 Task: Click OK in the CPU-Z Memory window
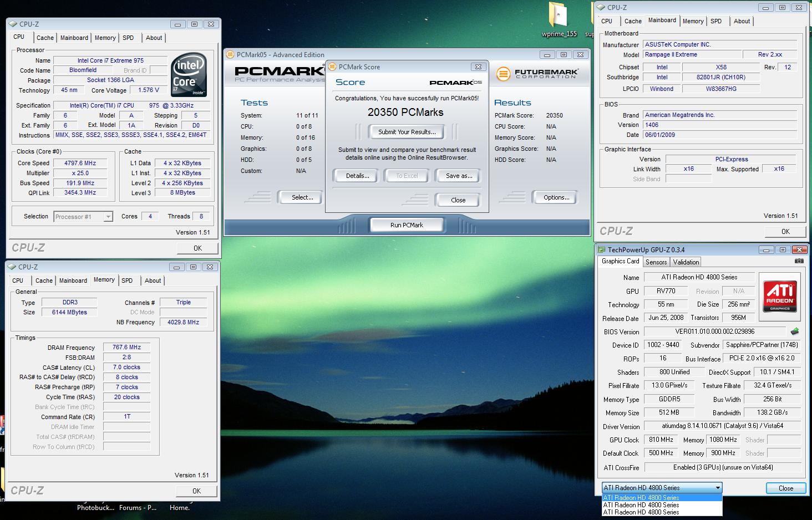click(196, 491)
